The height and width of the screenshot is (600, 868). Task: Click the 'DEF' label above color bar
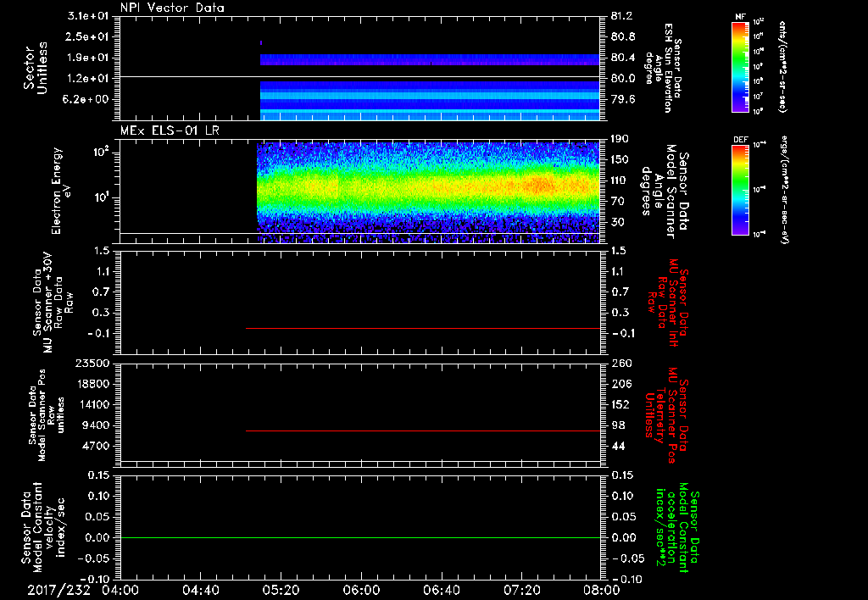coord(740,140)
